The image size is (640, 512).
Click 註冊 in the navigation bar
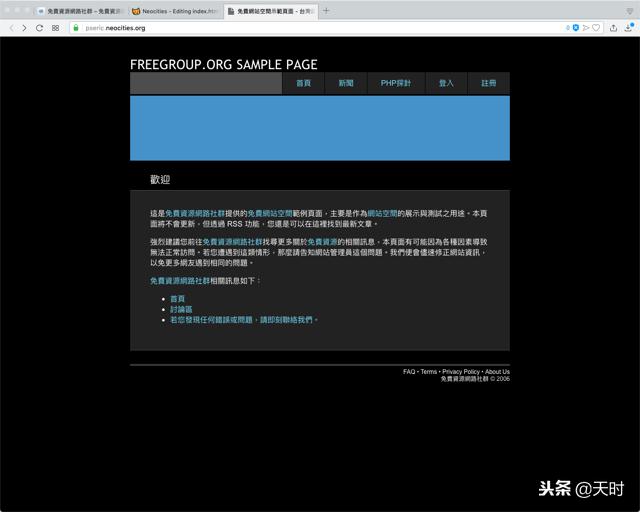[x=488, y=84]
